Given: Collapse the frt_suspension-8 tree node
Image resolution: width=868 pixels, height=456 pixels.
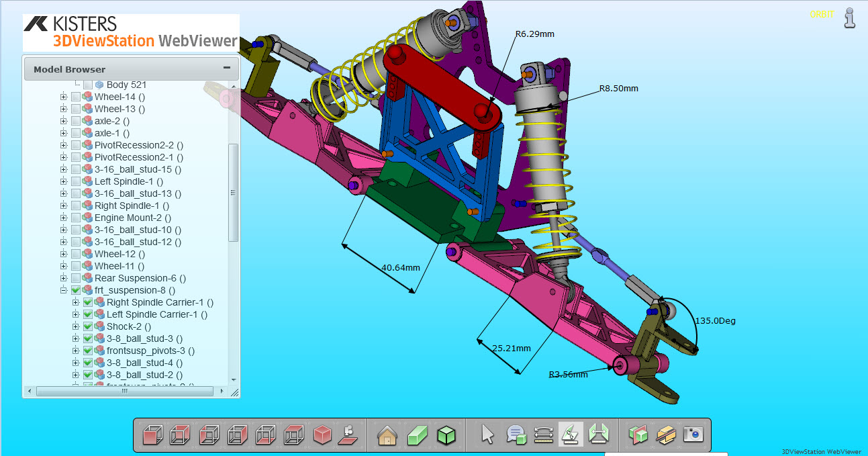Looking at the screenshot, I should (64, 290).
